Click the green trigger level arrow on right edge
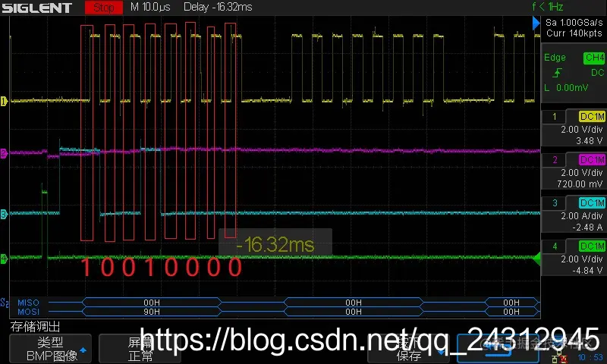Screen dimensions: 607x364 click(537, 259)
